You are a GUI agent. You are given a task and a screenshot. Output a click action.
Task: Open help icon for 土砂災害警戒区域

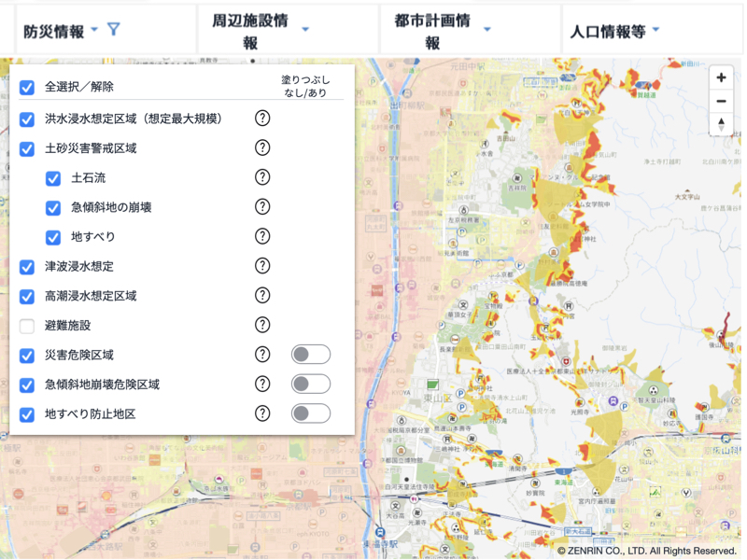tap(262, 147)
